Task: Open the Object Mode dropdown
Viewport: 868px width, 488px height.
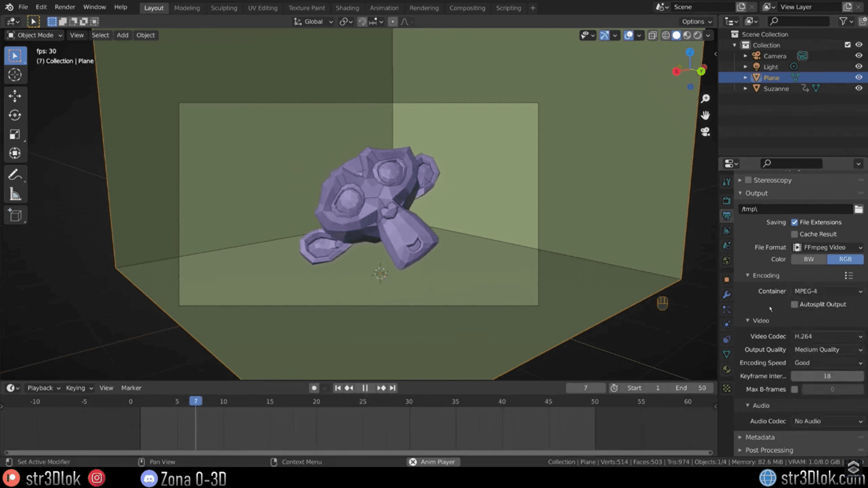Action: [35, 35]
